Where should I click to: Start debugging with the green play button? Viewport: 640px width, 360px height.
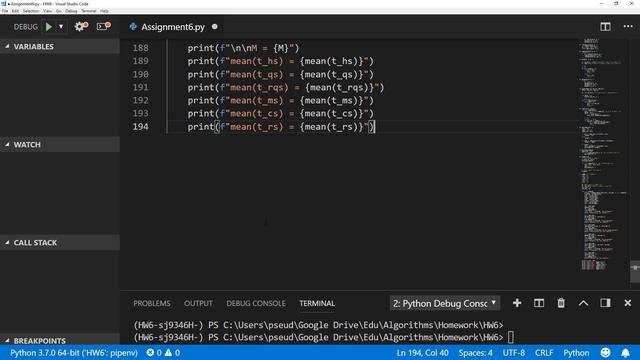tap(49, 27)
